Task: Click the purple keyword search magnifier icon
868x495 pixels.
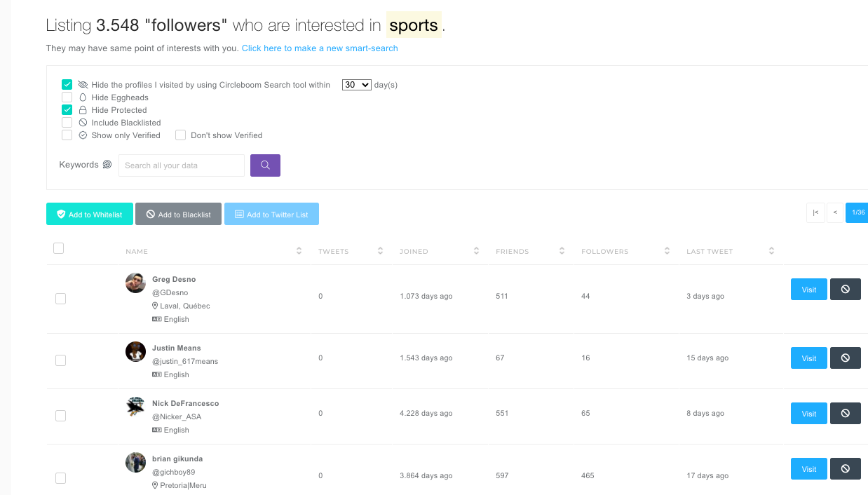Action: click(x=265, y=165)
